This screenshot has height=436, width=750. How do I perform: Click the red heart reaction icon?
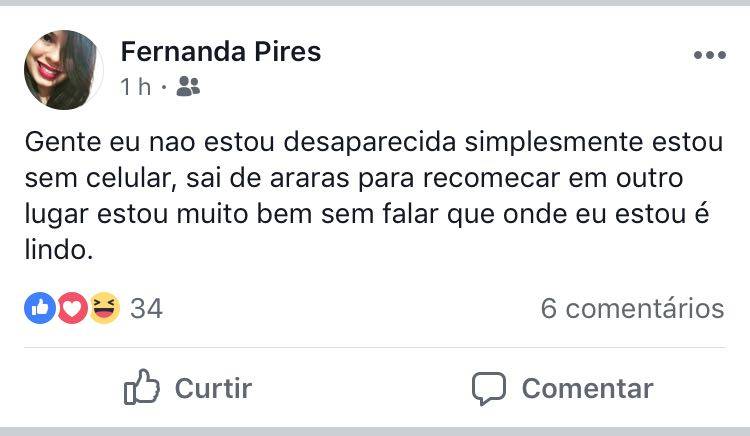[x=71, y=309]
